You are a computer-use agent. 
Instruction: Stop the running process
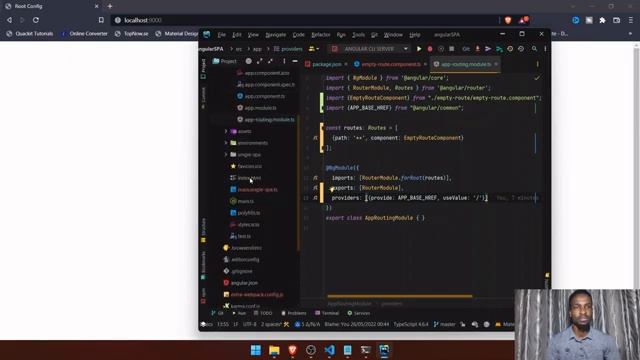point(451,49)
